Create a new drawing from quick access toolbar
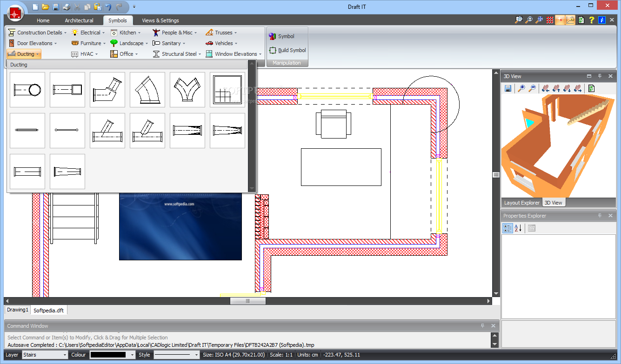Screen dimensions: 621x364 point(35,7)
